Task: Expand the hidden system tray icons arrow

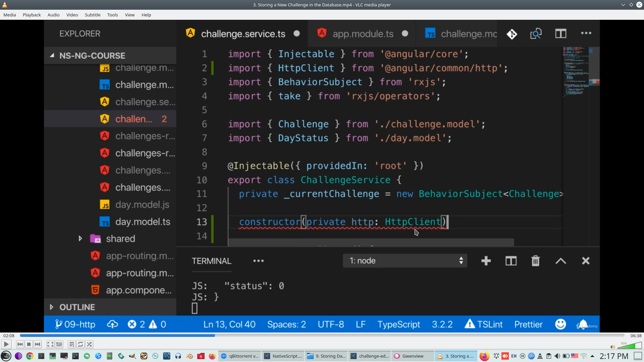Action: 592,356
